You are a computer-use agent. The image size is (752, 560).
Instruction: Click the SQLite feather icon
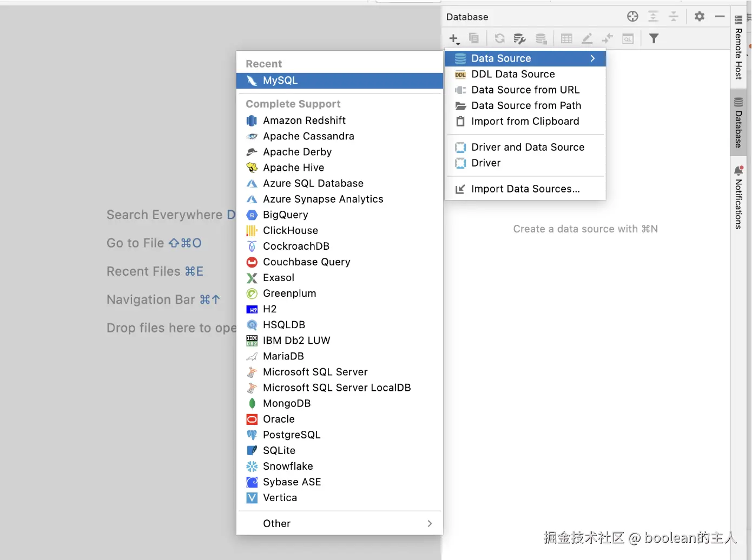tap(252, 450)
